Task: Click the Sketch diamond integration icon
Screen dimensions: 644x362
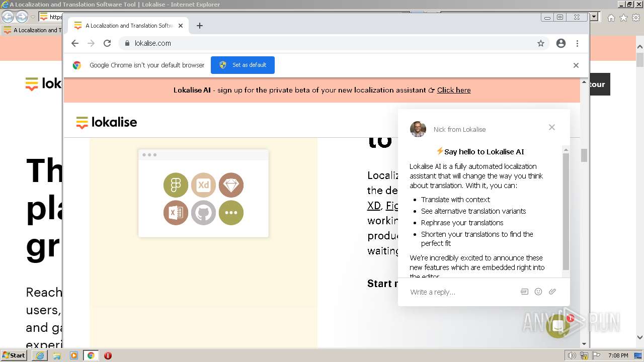Action: click(231, 185)
